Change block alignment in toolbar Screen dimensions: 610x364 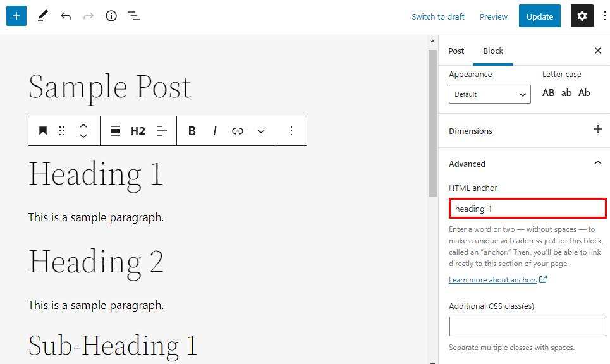[116, 131]
